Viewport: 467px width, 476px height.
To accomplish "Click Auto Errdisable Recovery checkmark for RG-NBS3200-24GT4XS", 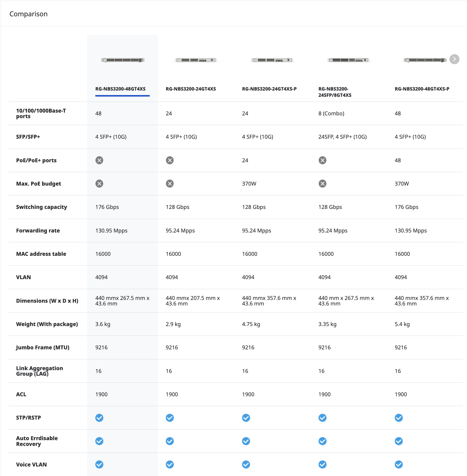I will tap(170, 441).
